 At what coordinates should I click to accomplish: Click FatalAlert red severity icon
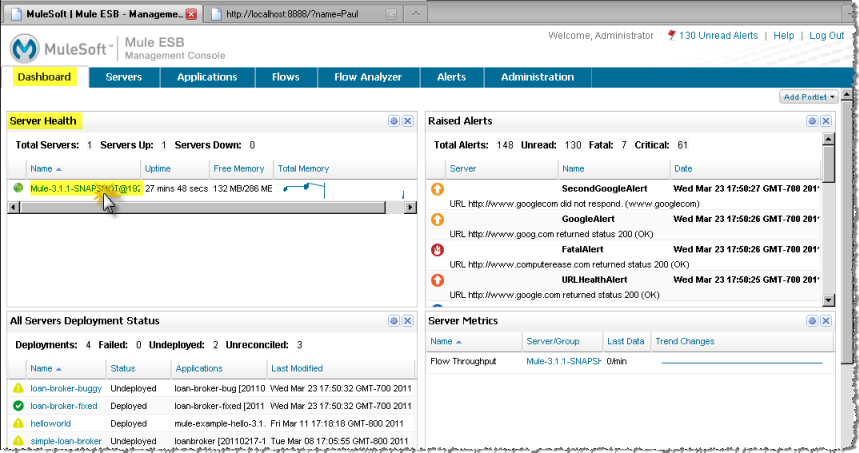tap(437, 250)
